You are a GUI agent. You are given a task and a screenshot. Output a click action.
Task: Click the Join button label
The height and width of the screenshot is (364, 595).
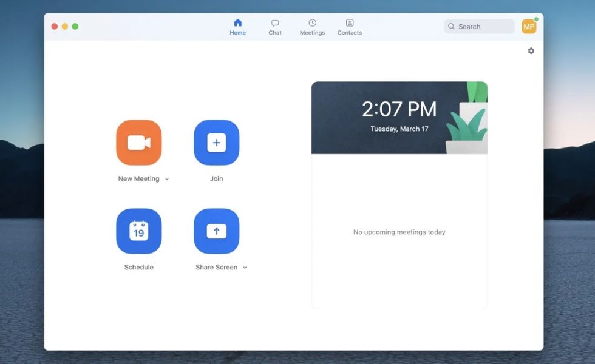point(217,178)
